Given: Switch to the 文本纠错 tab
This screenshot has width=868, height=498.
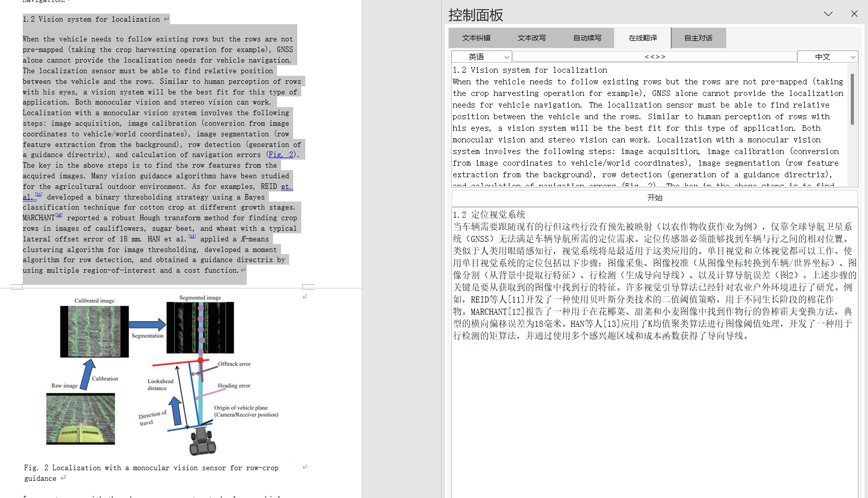Looking at the screenshot, I should tap(476, 38).
